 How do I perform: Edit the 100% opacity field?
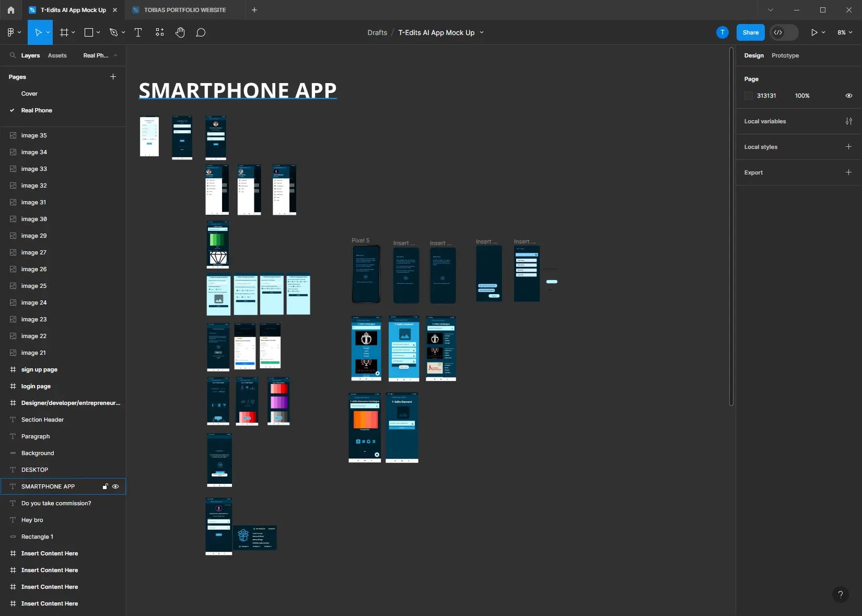click(x=802, y=96)
